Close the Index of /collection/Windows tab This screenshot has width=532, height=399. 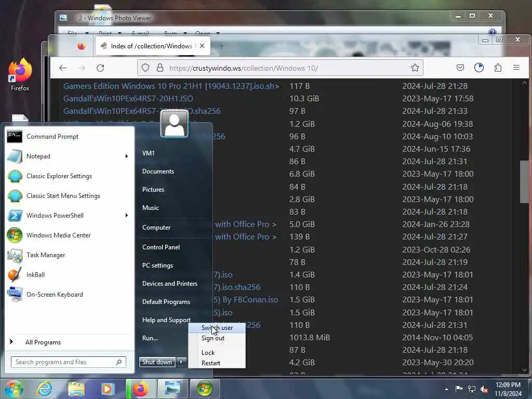202,46
